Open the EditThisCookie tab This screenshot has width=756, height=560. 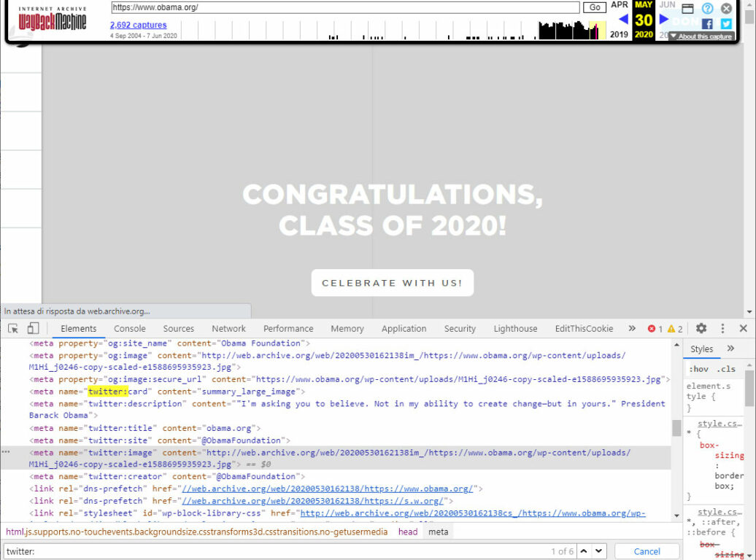584,329
